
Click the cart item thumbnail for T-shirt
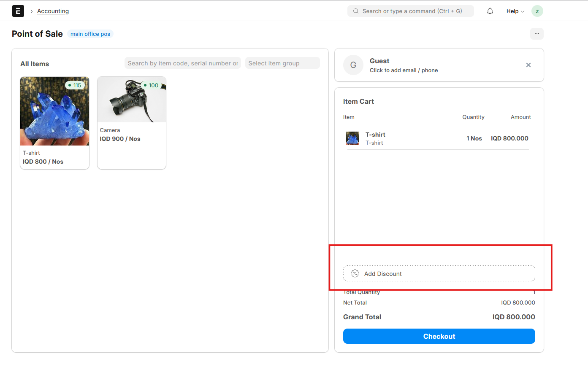[x=352, y=138]
